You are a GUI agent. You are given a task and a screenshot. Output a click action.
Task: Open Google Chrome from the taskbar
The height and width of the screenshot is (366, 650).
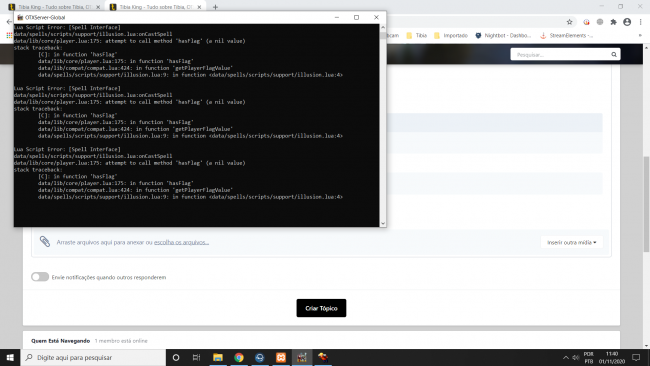[239, 357]
